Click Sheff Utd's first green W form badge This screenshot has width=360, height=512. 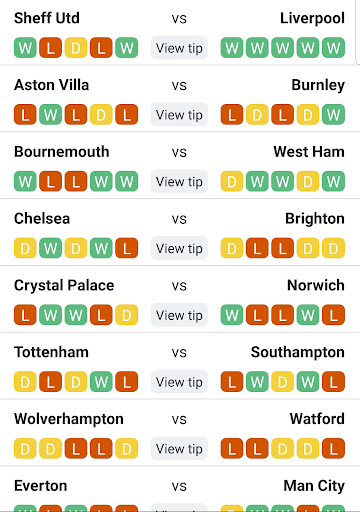(x=25, y=48)
